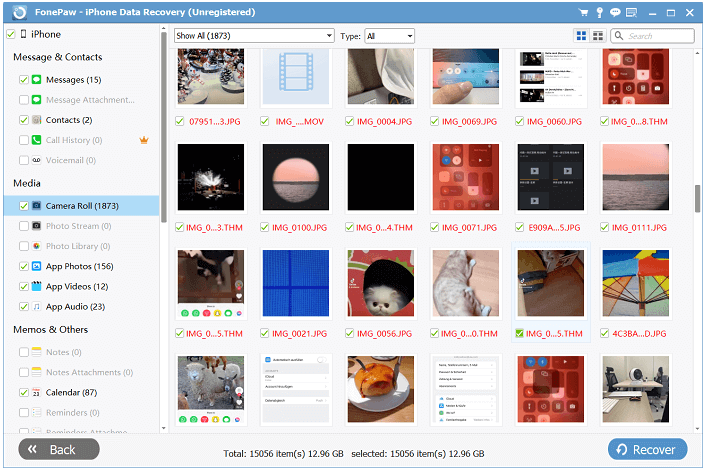This screenshot has height=471, width=704.
Task: Uncheck the Camera Roll checkbox
Action: pos(24,206)
